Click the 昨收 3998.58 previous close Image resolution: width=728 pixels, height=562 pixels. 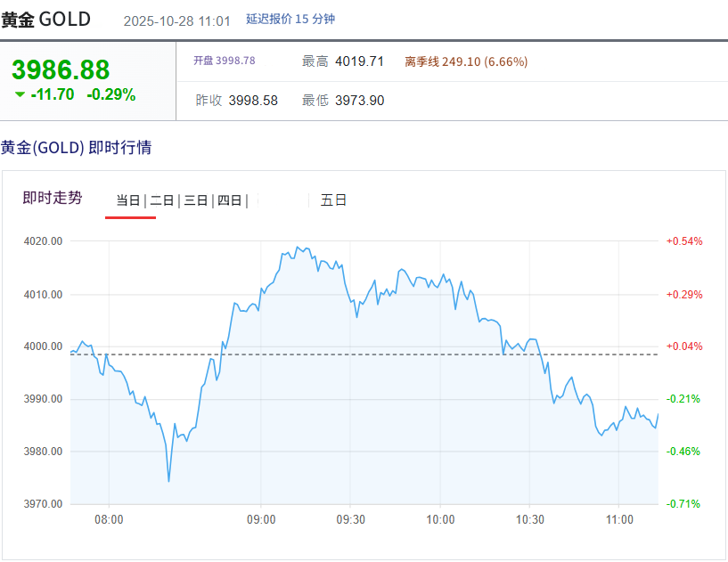click(237, 101)
